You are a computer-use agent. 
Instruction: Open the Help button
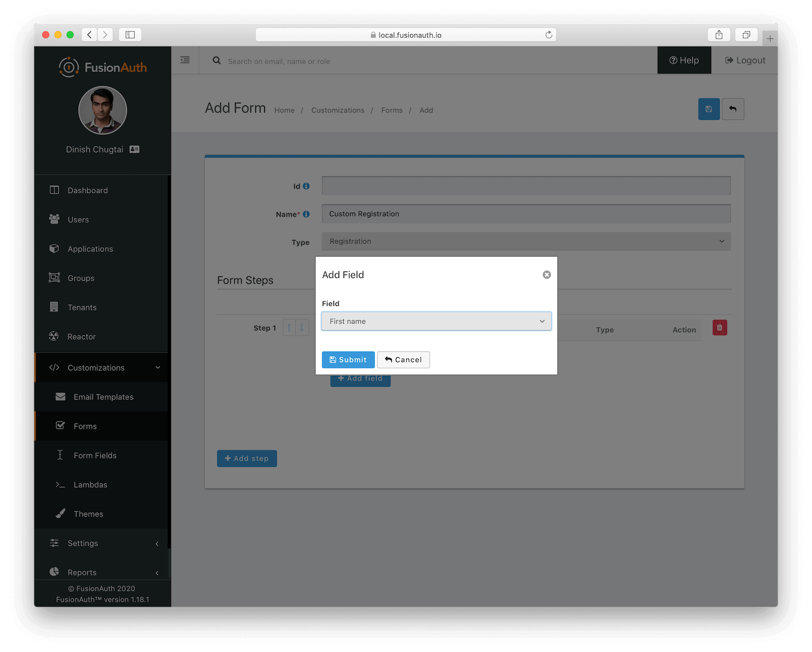click(x=684, y=60)
